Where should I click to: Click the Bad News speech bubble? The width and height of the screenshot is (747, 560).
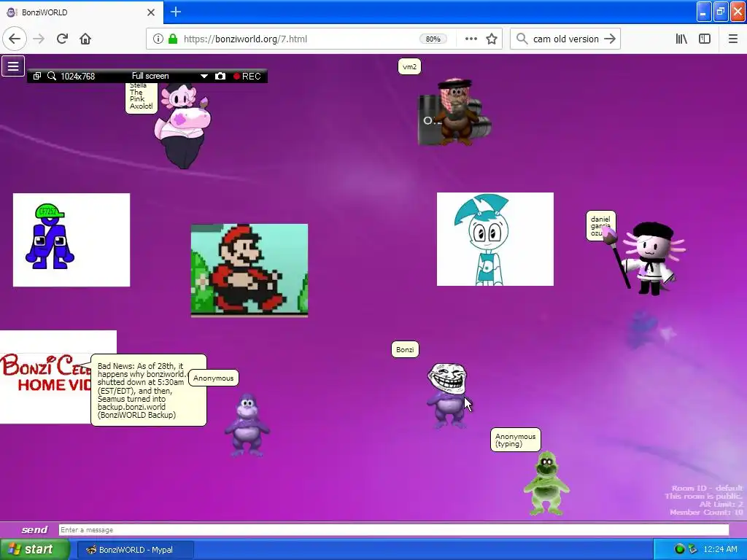(149, 390)
